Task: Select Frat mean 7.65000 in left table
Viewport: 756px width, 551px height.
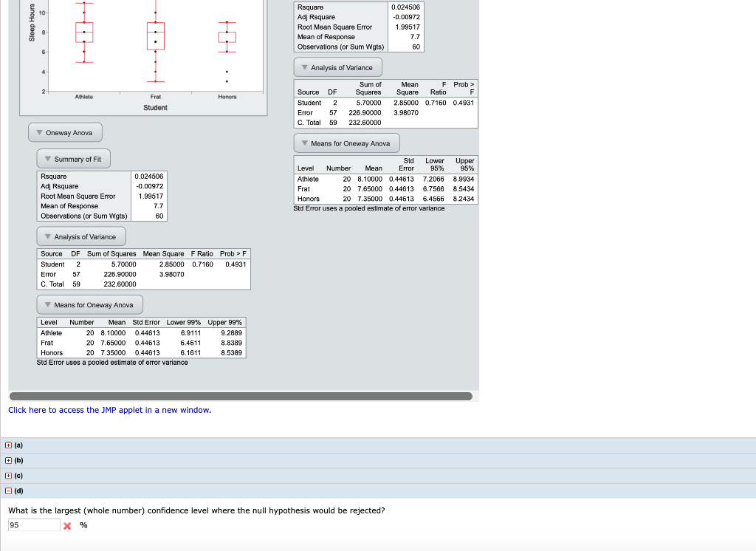Action: point(113,343)
